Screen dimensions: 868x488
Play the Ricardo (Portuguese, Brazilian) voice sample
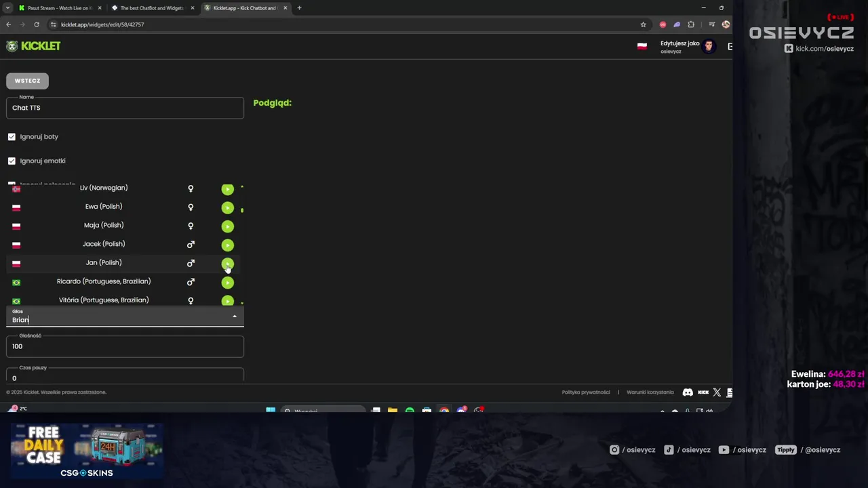pyautogui.click(x=227, y=282)
